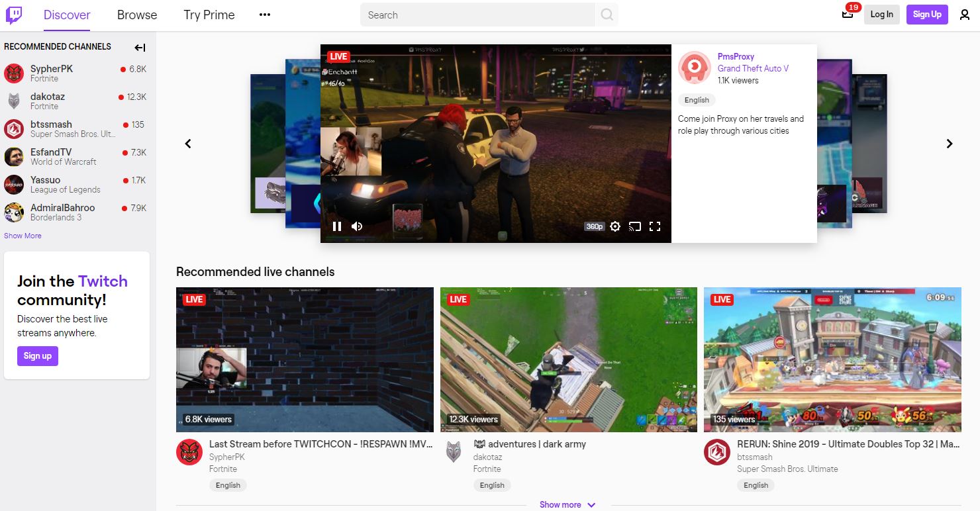The width and height of the screenshot is (980, 511).
Task: Click the search magnifier icon
Action: 607,14
